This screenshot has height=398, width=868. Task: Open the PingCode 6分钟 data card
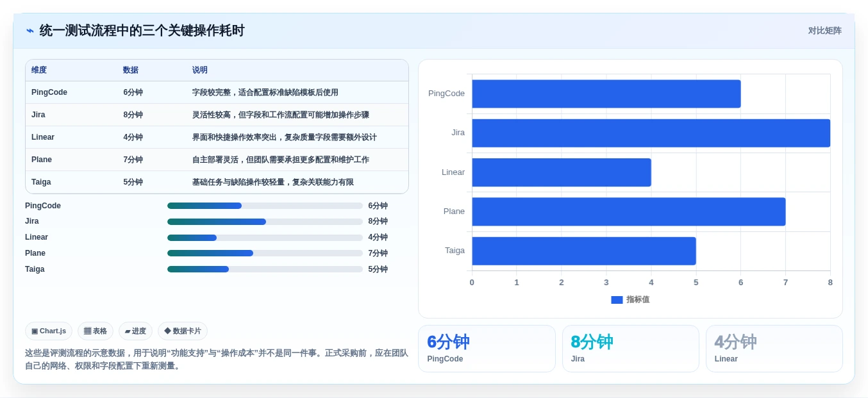(x=487, y=349)
